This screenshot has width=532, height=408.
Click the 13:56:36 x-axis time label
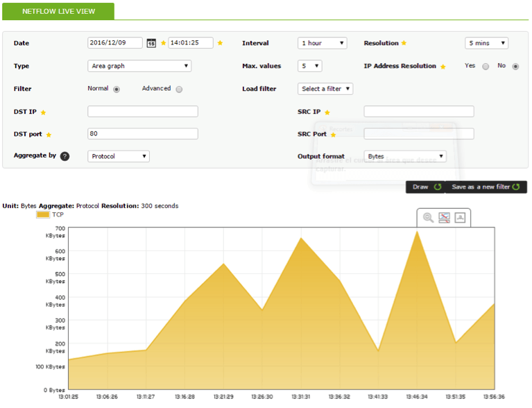coord(495,397)
